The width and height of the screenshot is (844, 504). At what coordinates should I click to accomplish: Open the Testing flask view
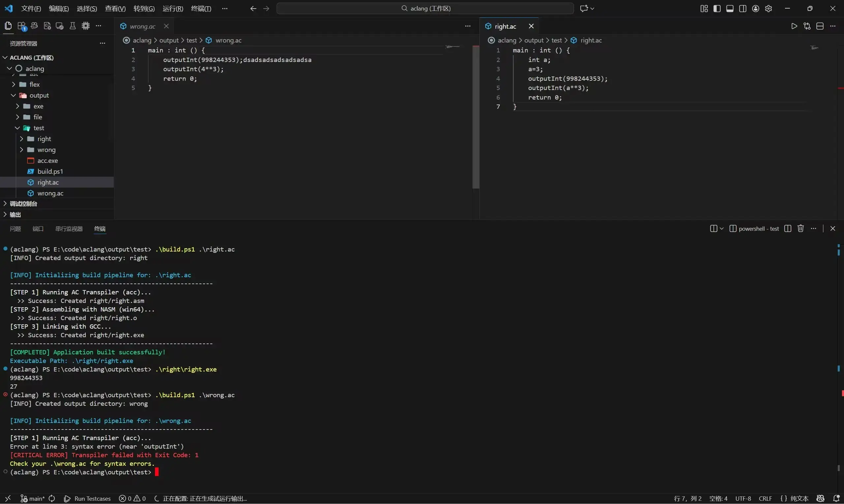tap(73, 26)
